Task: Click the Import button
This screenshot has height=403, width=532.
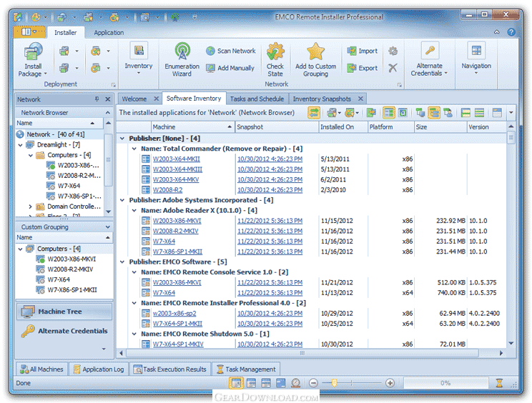Action: (362, 51)
